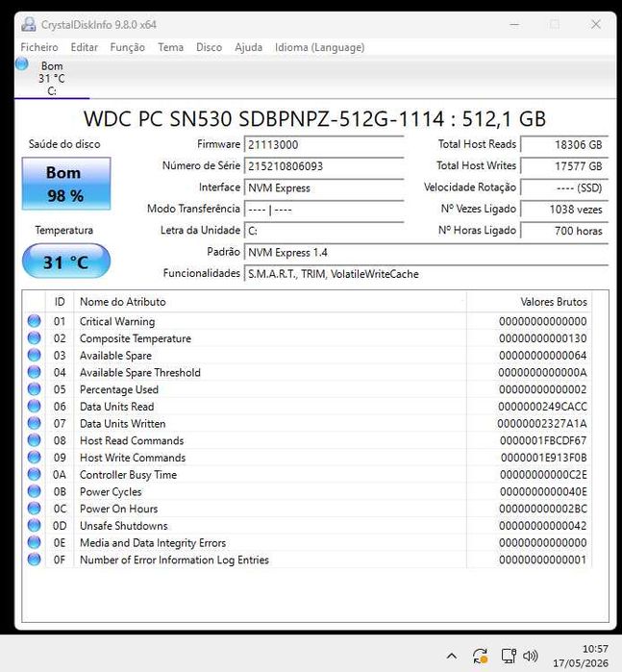The image size is (622, 672).
Task: Open the Ajuda menu
Action: pyautogui.click(x=248, y=47)
